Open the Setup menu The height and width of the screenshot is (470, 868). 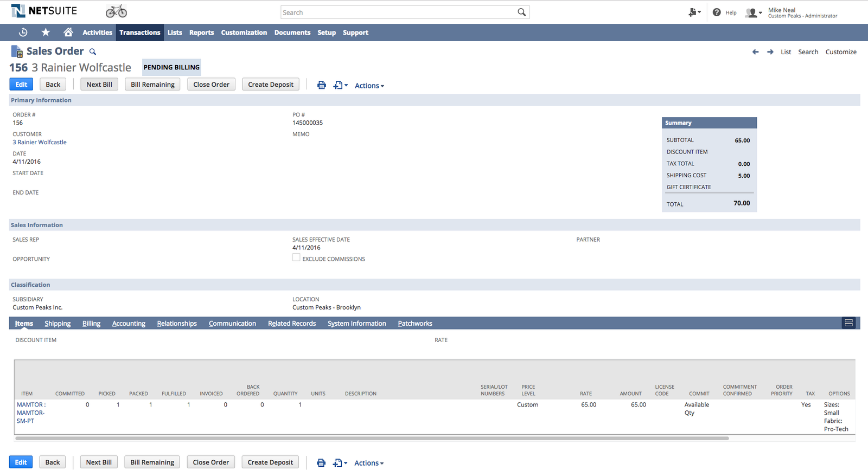(327, 33)
